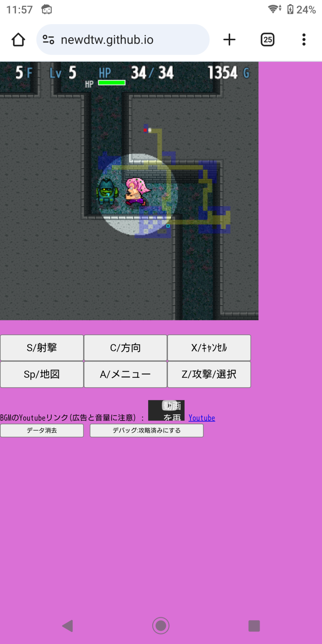
Task: Click the データ消去 button
Action: [42, 431]
